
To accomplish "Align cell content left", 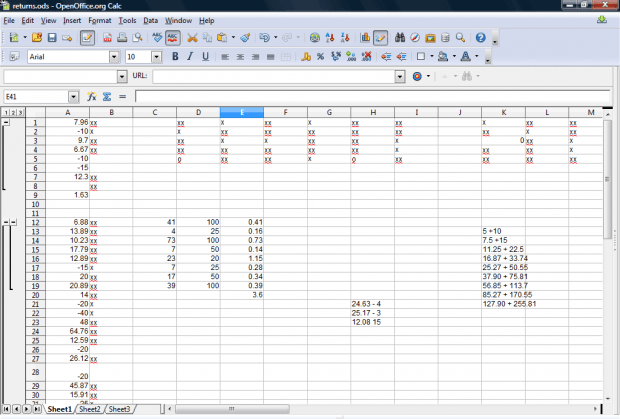I will [x=225, y=57].
